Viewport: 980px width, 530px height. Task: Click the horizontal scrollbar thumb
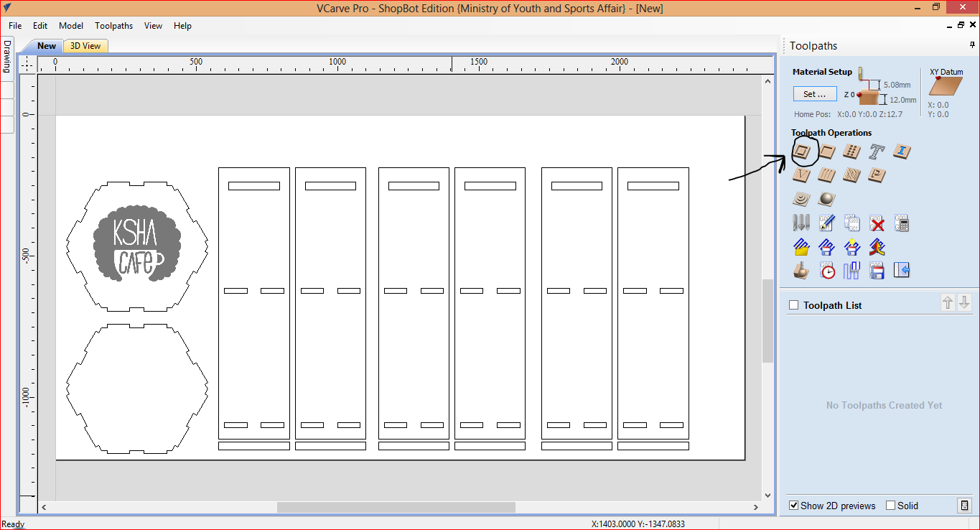tap(396, 507)
